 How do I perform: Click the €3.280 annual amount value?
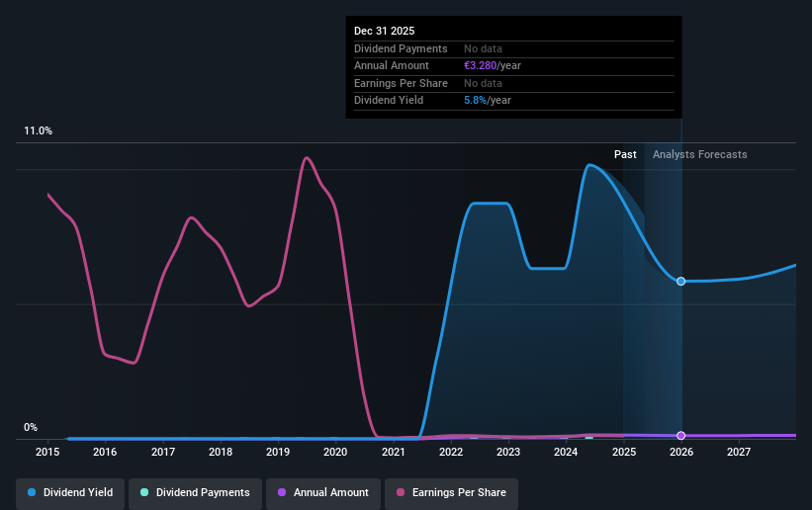(x=480, y=66)
